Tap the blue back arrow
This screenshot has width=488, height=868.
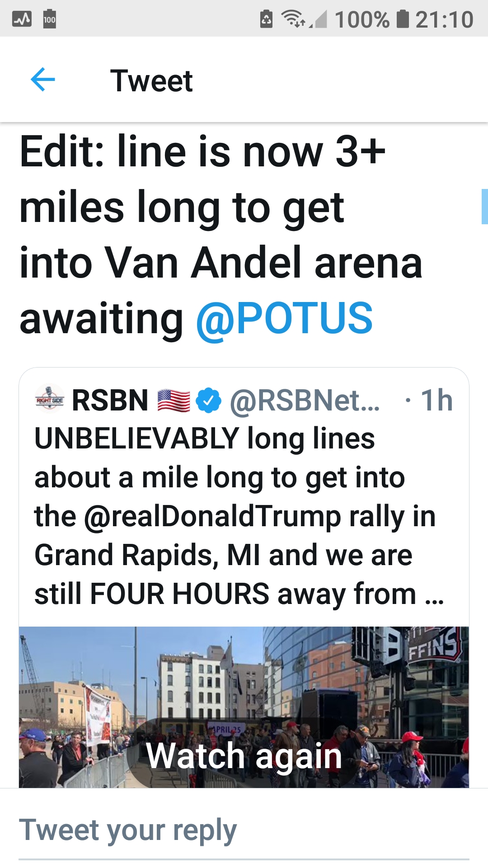(x=42, y=80)
